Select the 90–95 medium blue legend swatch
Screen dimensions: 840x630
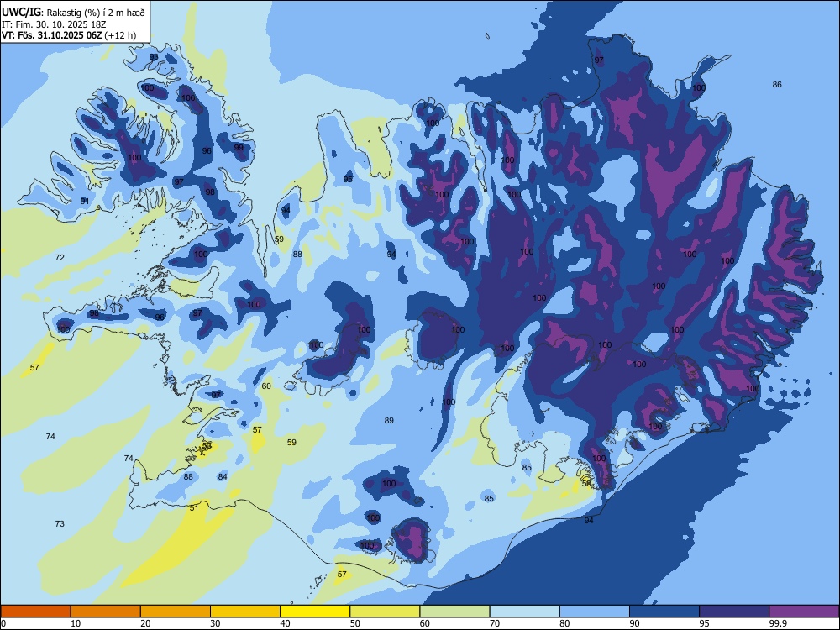point(664,612)
